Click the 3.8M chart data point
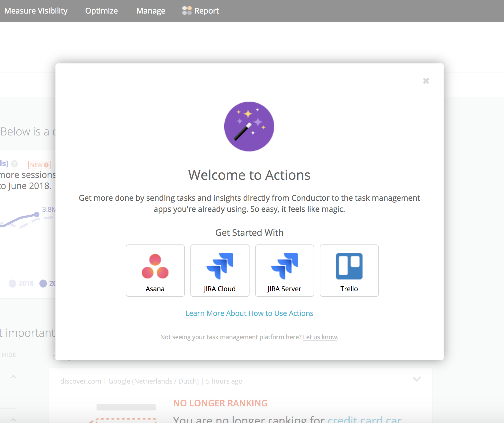This screenshot has width=504, height=423. (x=37, y=215)
